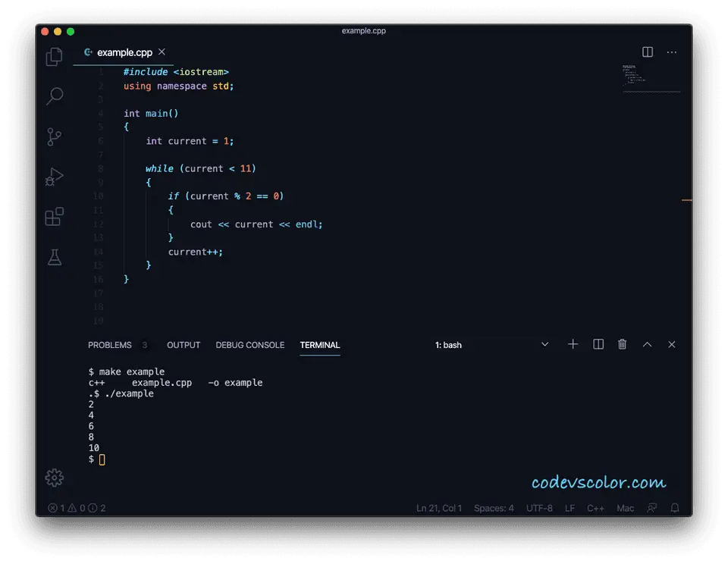Click Ln 21, Col 1 in status bar
The width and height of the screenshot is (728, 564).
(x=439, y=509)
